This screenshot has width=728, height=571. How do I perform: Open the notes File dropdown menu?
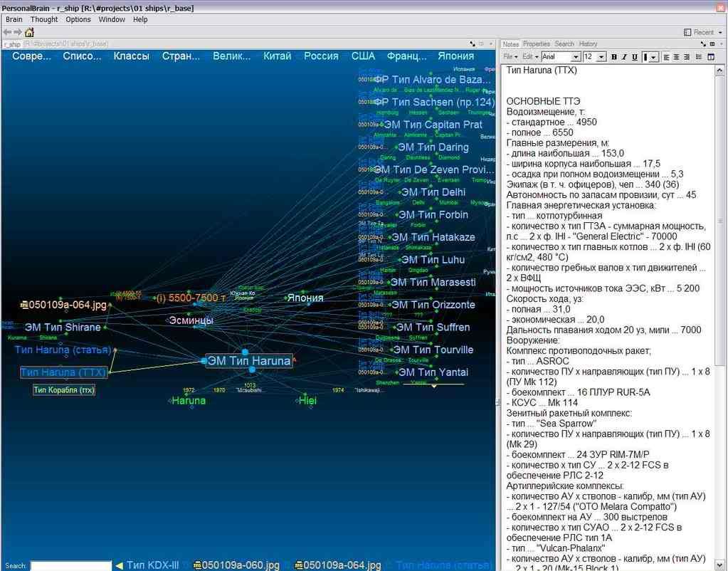pyautogui.click(x=510, y=57)
